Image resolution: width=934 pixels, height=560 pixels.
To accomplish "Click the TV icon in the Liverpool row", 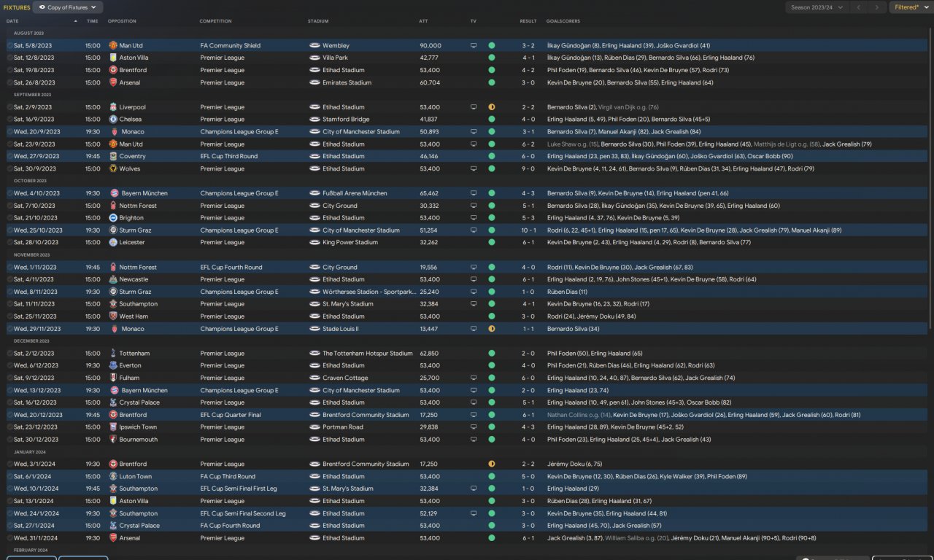I will (x=474, y=107).
